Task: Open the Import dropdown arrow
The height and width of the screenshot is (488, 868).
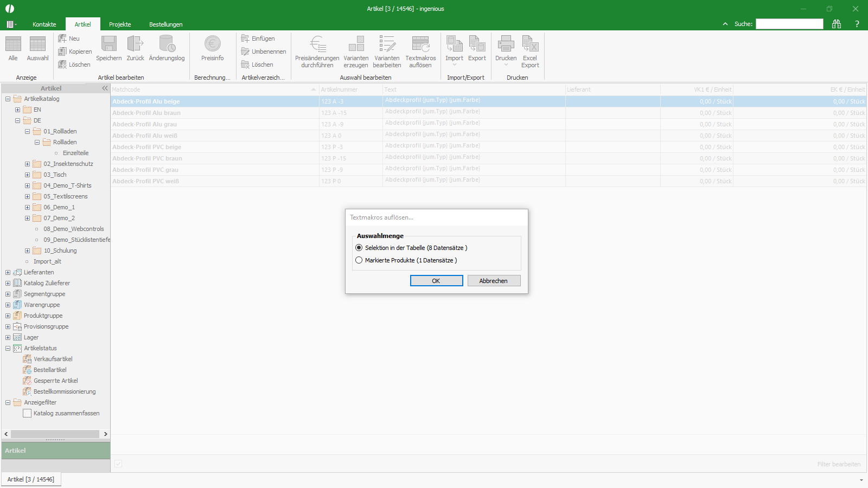Action: tap(454, 65)
